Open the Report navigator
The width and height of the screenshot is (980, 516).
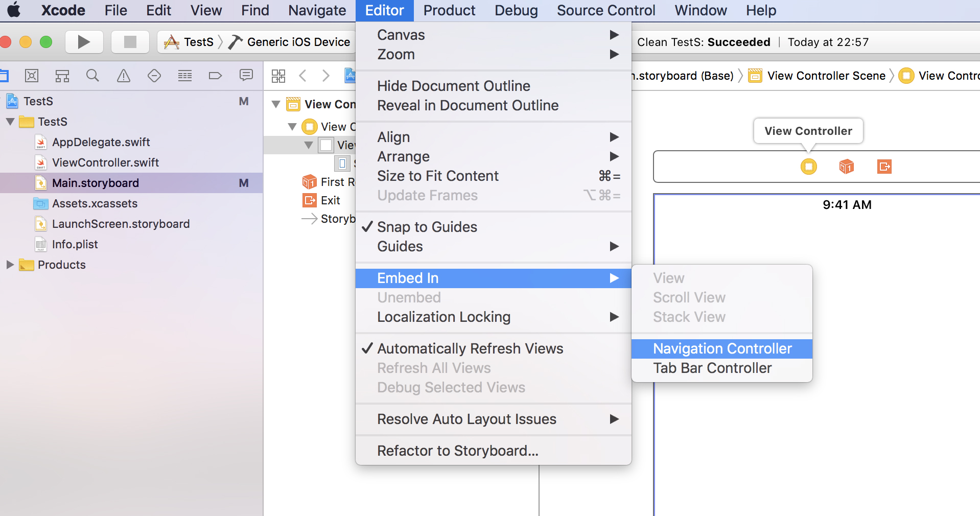pyautogui.click(x=246, y=76)
